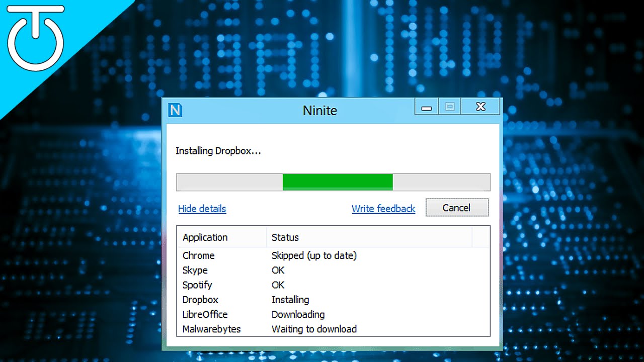Select the LibreOffice application row
This screenshot has height=362, width=644.
[334, 314]
